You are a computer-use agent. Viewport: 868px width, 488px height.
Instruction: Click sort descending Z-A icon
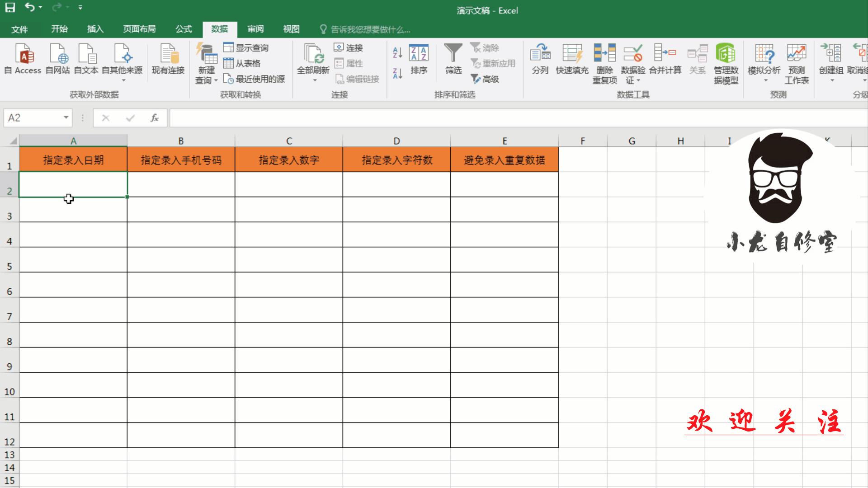(397, 73)
